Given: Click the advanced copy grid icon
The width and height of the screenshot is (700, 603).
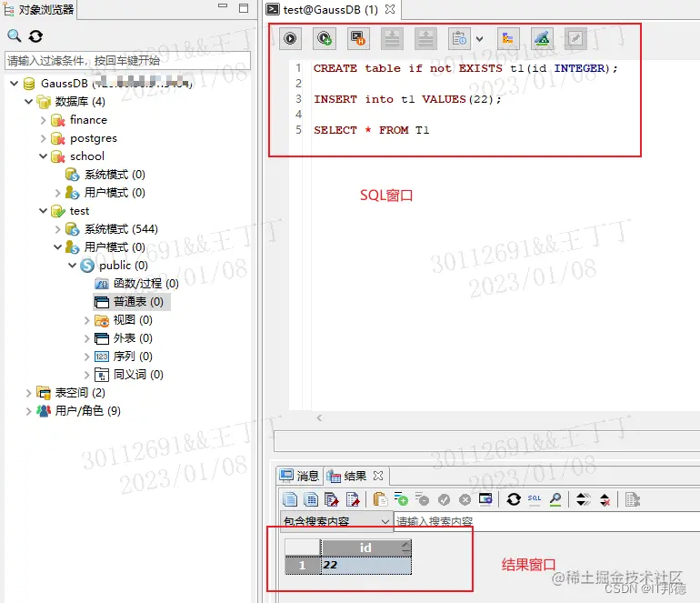Looking at the screenshot, I should click(311, 499).
